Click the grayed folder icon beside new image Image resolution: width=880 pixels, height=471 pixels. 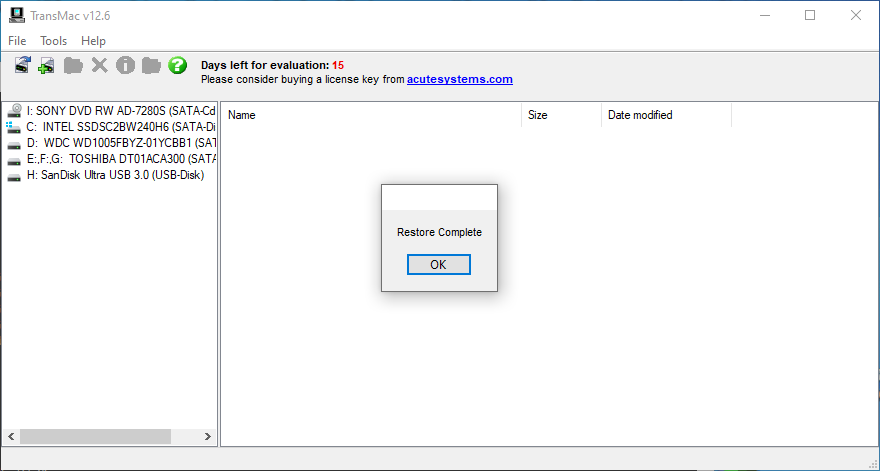(x=73, y=66)
